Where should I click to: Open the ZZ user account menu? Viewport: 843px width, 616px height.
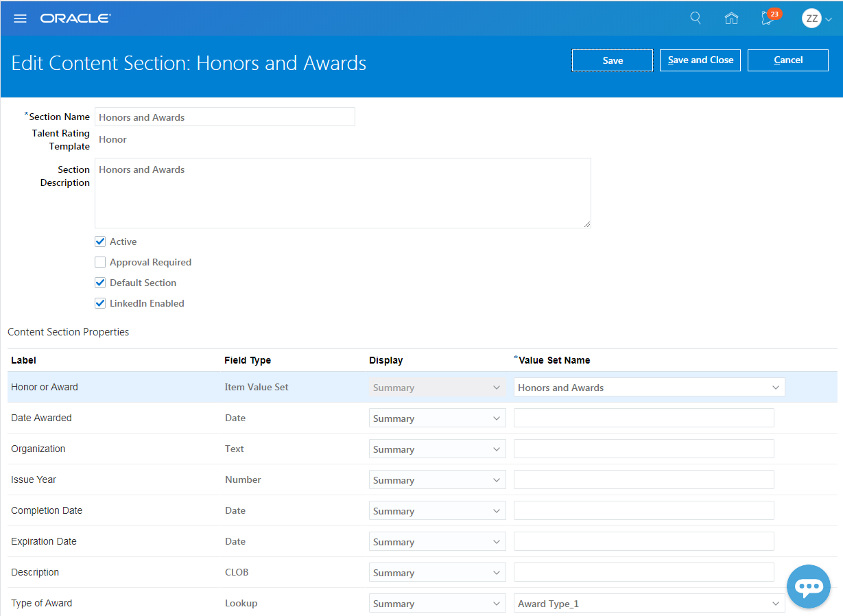[x=811, y=18]
